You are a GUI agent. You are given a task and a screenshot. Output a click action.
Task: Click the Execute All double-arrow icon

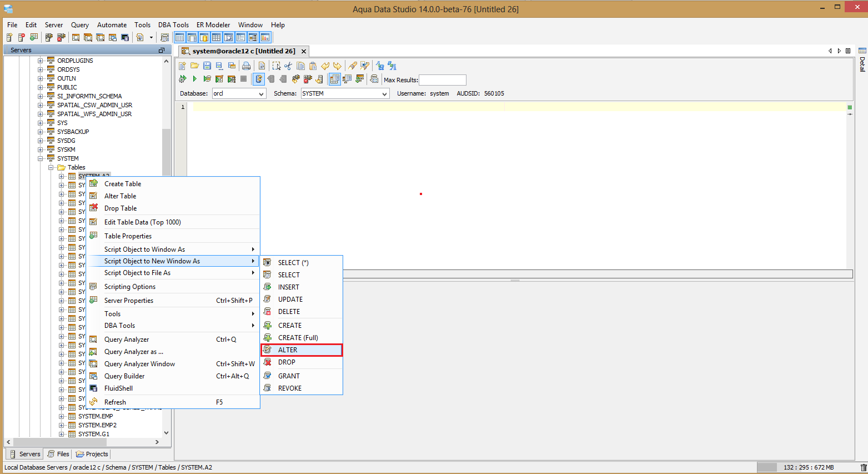tap(182, 79)
